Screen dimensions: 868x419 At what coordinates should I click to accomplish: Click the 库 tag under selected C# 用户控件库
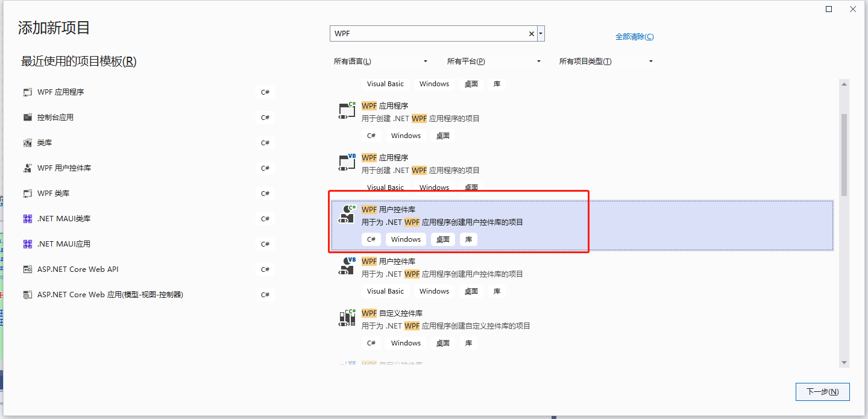point(468,239)
